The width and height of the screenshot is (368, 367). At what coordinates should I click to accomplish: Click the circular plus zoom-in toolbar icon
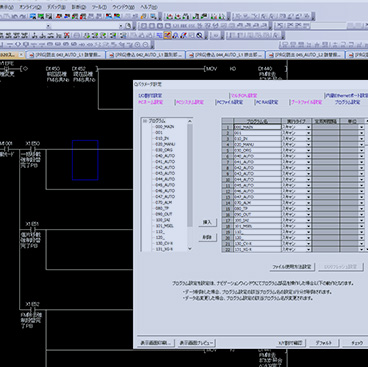138,44
